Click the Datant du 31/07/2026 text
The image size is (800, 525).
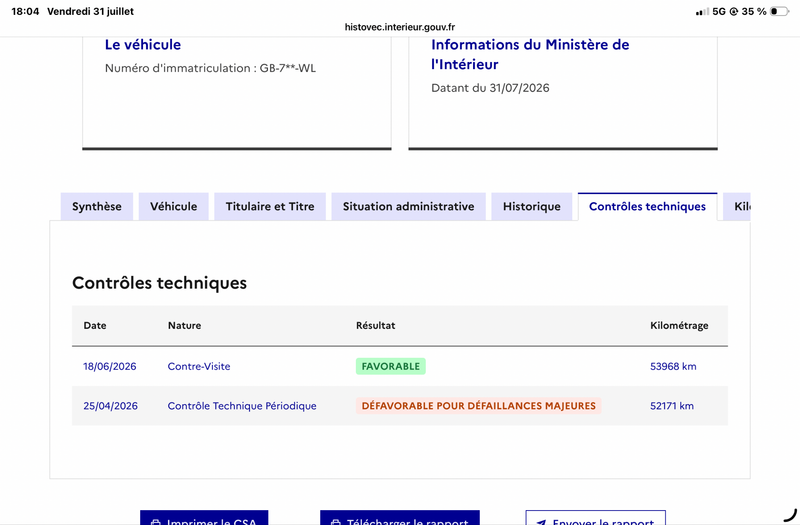pos(490,88)
